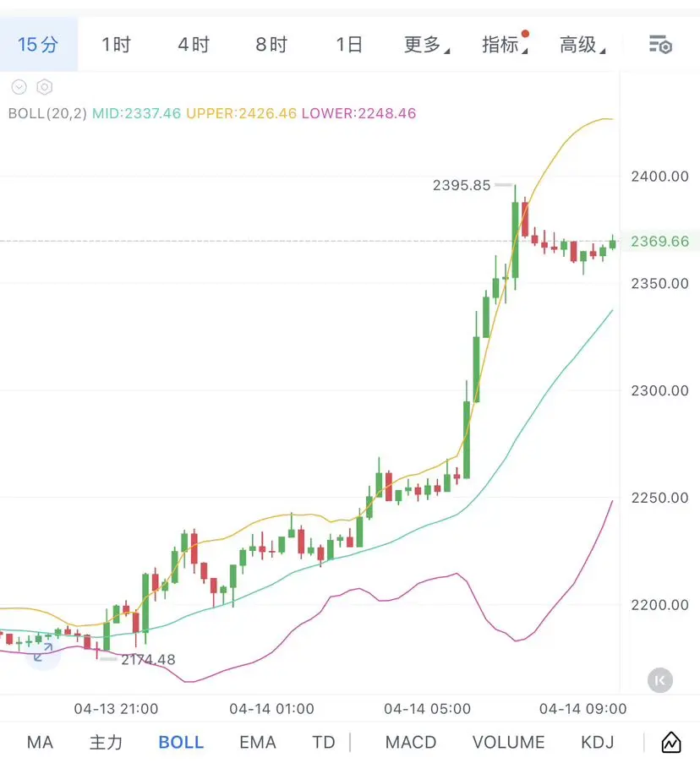The image size is (700, 763).
Task: Tap the 2395.85 high price marker
Action: [462, 185]
